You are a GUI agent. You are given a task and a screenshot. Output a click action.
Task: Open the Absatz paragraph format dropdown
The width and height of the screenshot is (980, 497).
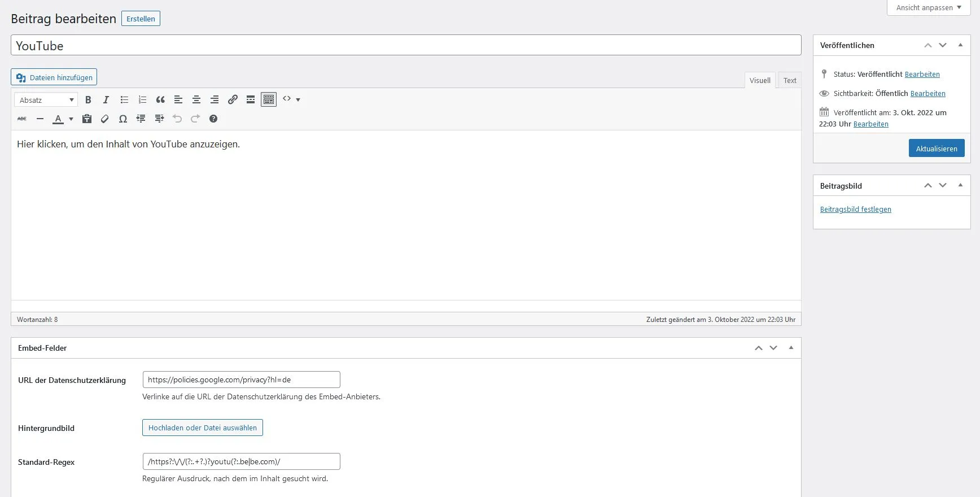(x=46, y=100)
